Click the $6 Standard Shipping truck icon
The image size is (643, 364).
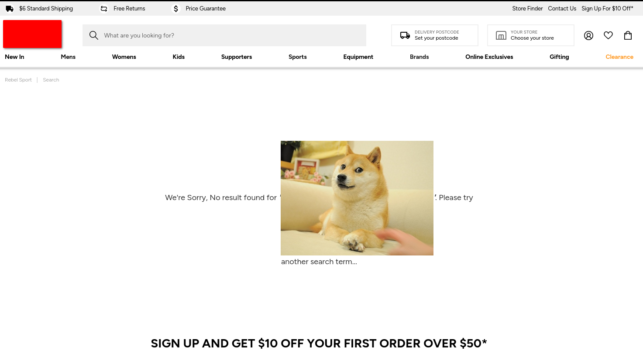tap(10, 9)
